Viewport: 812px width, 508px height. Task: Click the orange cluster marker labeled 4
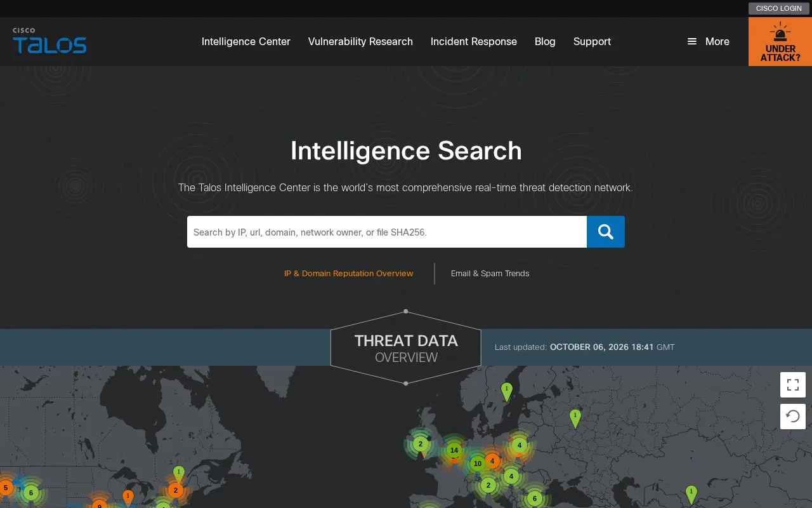pos(492,460)
